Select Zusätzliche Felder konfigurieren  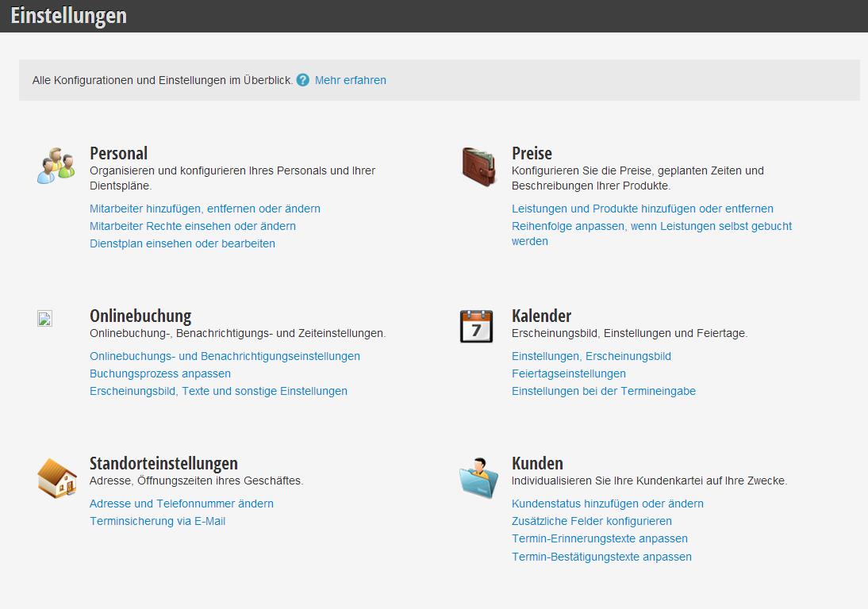click(592, 521)
